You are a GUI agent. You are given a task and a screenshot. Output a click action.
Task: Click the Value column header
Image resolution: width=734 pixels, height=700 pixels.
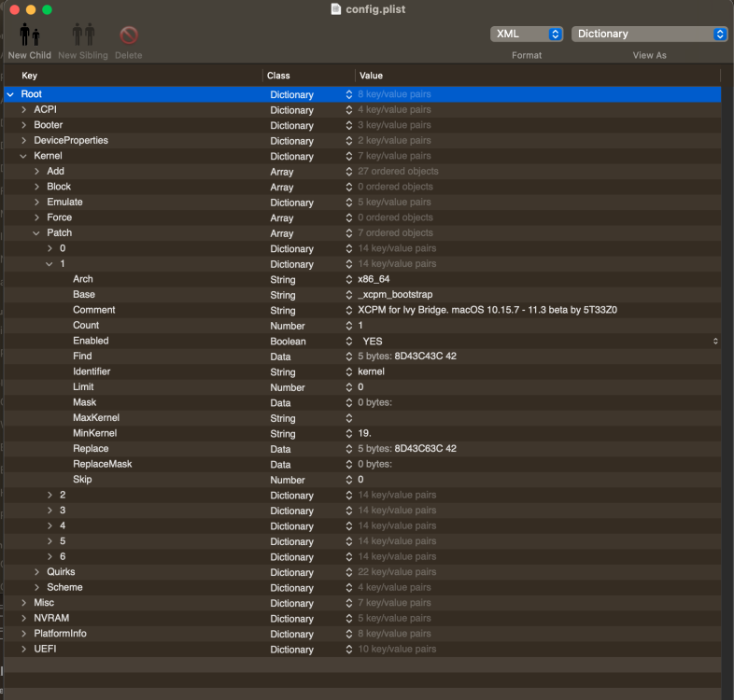pos(372,76)
